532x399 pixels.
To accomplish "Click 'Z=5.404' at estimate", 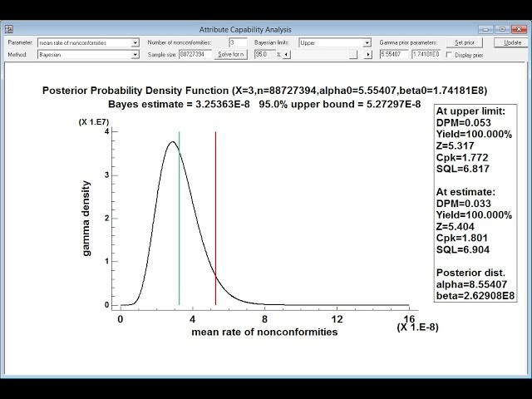I will click(456, 227).
